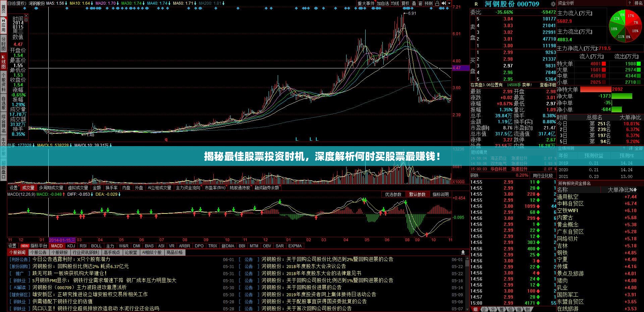The height and width of the screenshot is (312, 644).
Task: Click 优选参数 button
Action: pyautogui.click(x=393, y=194)
